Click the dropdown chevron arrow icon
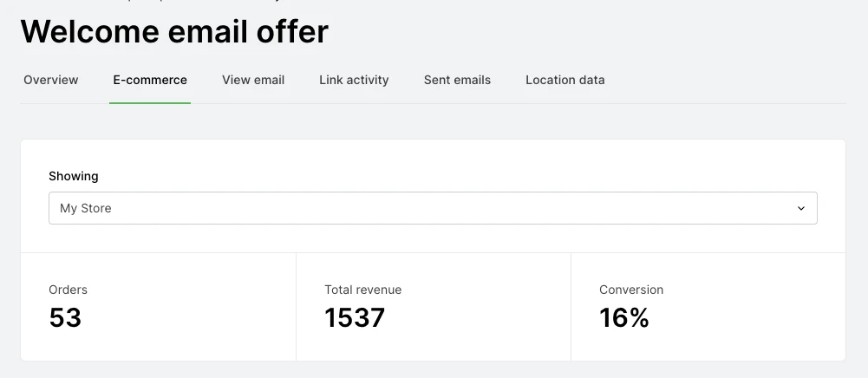Image resolution: width=868 pixels, height=378 pixels. coord(800,208)
